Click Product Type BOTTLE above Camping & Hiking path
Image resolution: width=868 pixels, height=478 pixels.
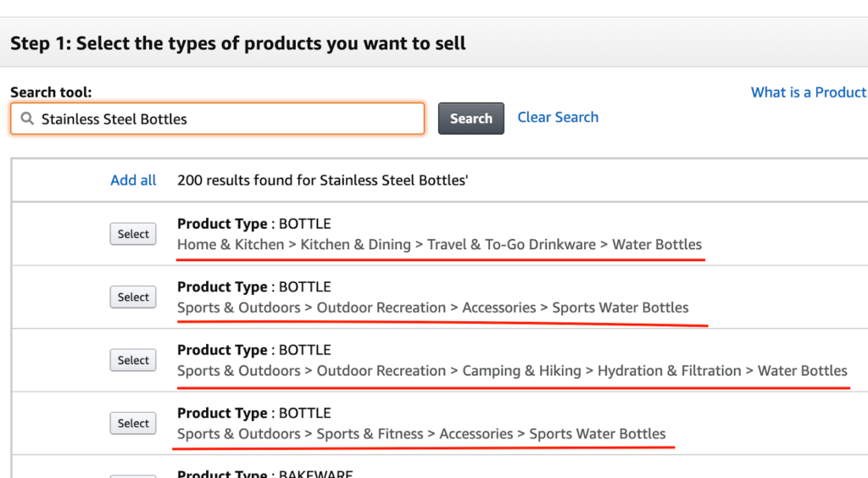(253, 350)
